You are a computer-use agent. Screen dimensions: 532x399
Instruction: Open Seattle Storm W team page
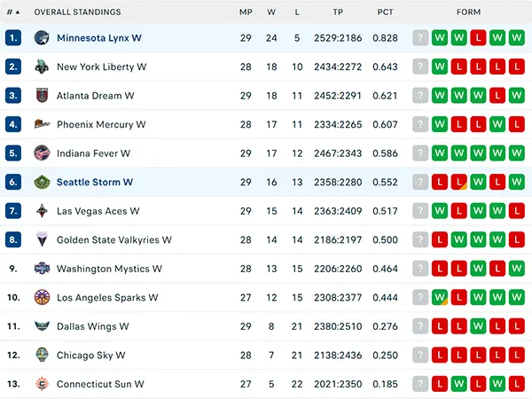coord(95,182)
